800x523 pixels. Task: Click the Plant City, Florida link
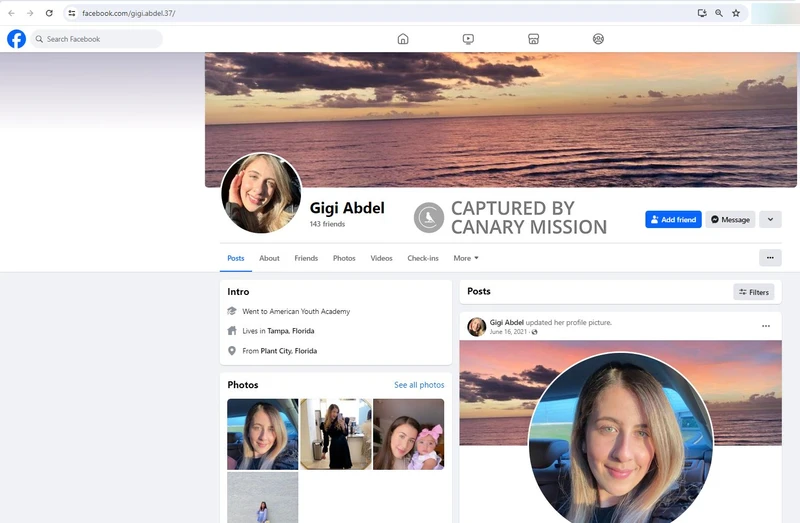pos(289,351)
